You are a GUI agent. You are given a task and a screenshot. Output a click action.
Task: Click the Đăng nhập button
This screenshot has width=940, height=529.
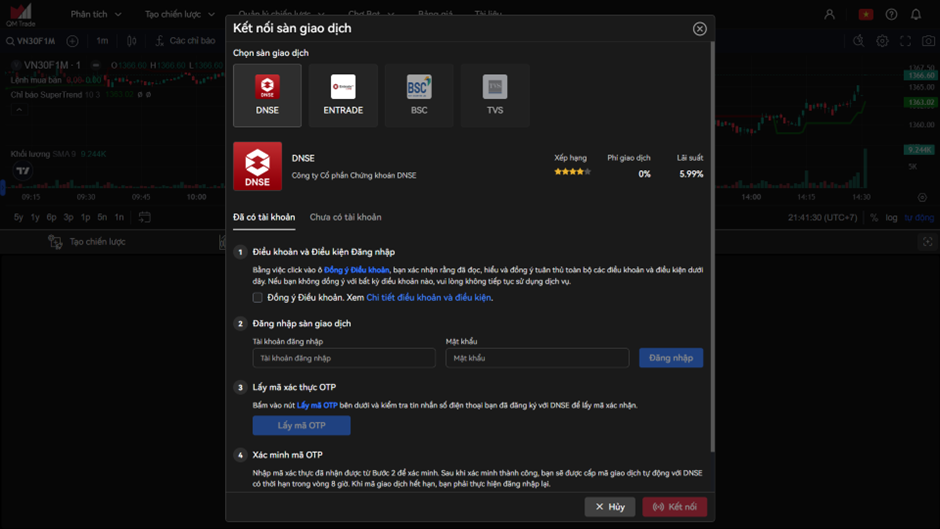tap(671, 358)
